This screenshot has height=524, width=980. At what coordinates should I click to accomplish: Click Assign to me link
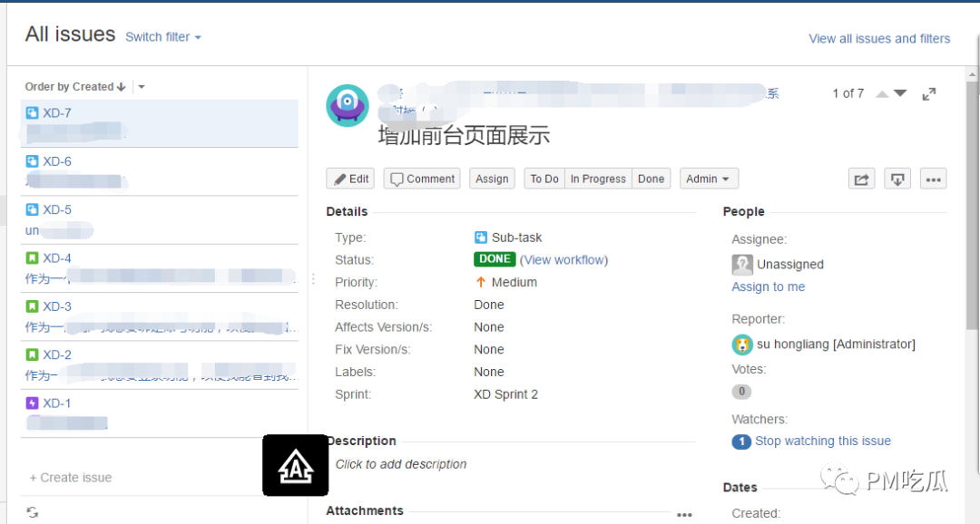pos(769,286)
